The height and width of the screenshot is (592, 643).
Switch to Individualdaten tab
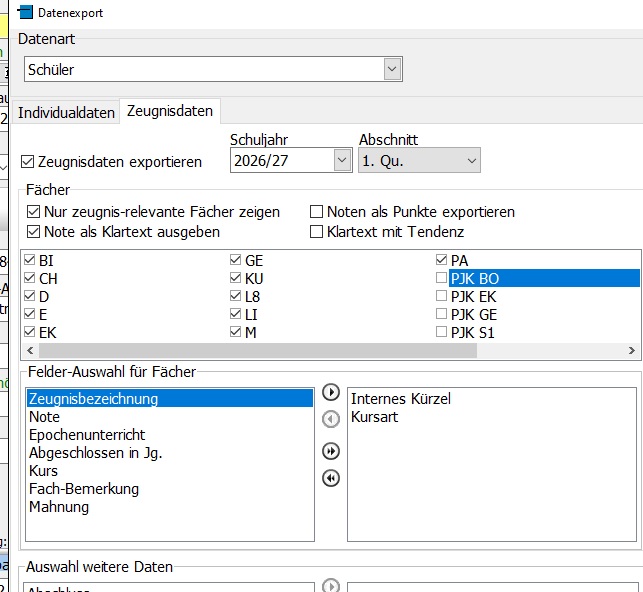pyautogui.click(x=66, y=112)
